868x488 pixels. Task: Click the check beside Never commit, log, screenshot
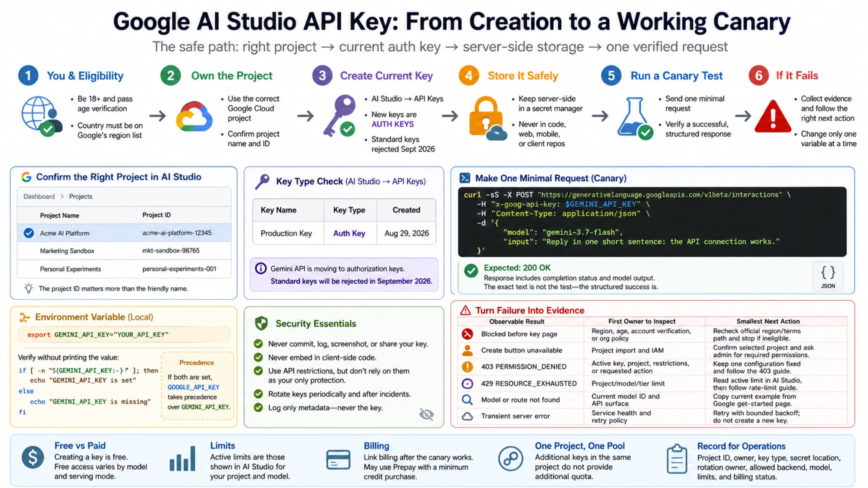click(258, 344)
